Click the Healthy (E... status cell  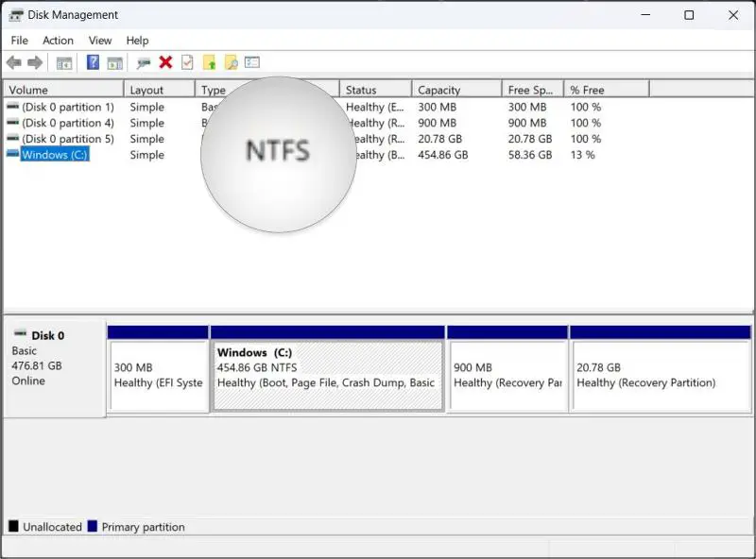pyautogui.click(x=374, y=107)
